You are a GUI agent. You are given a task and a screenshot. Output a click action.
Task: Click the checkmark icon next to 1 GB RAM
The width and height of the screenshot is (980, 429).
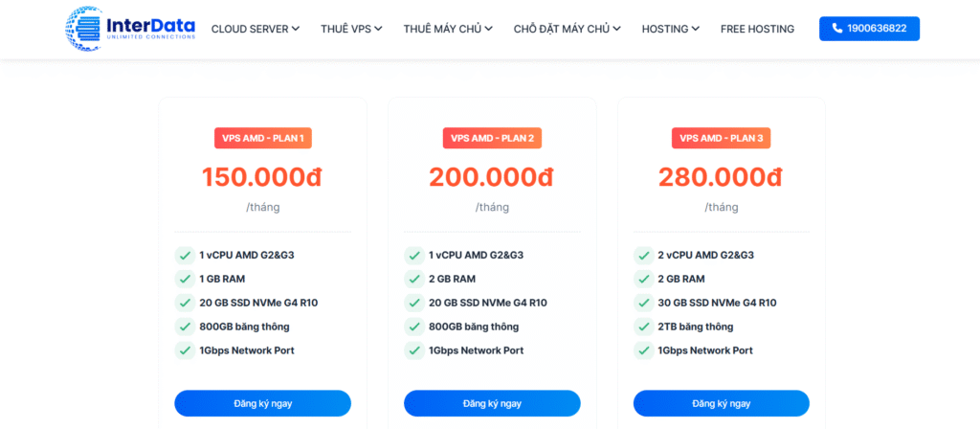pyautogui.click(x=184, y=279)
